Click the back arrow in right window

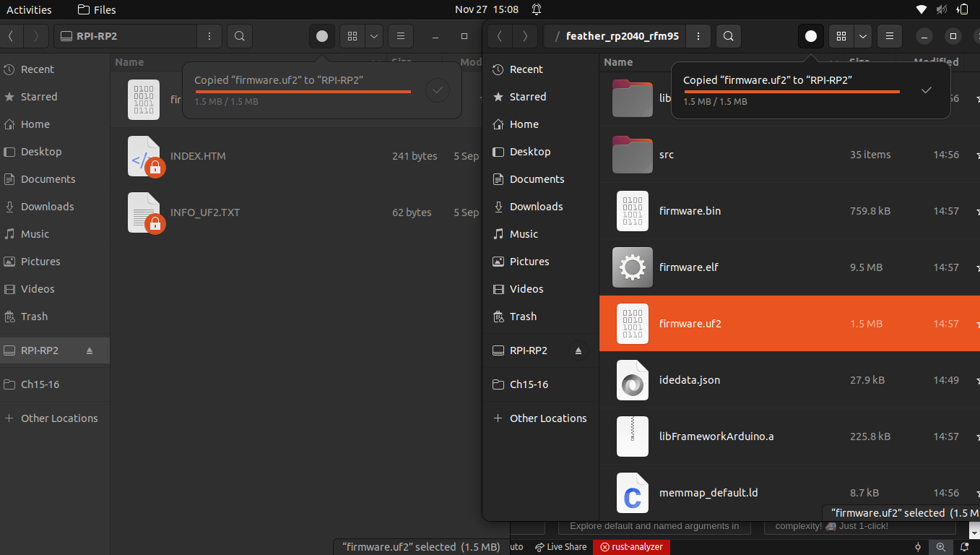500,36
